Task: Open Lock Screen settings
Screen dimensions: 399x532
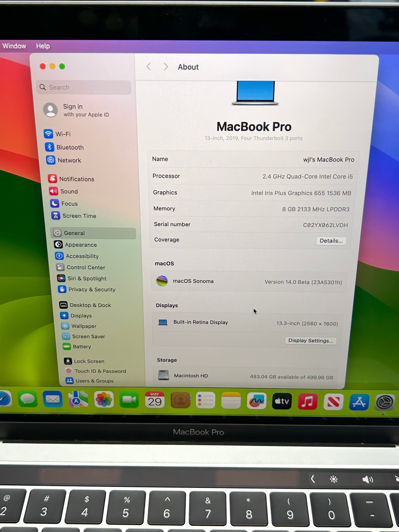Action: tap(84, 361)
